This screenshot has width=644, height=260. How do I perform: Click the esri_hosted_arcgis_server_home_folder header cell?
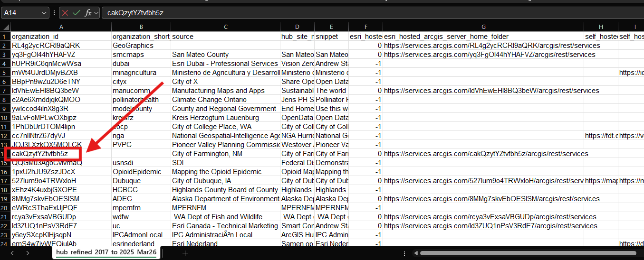pyautogui.click(x=483, y=37)
